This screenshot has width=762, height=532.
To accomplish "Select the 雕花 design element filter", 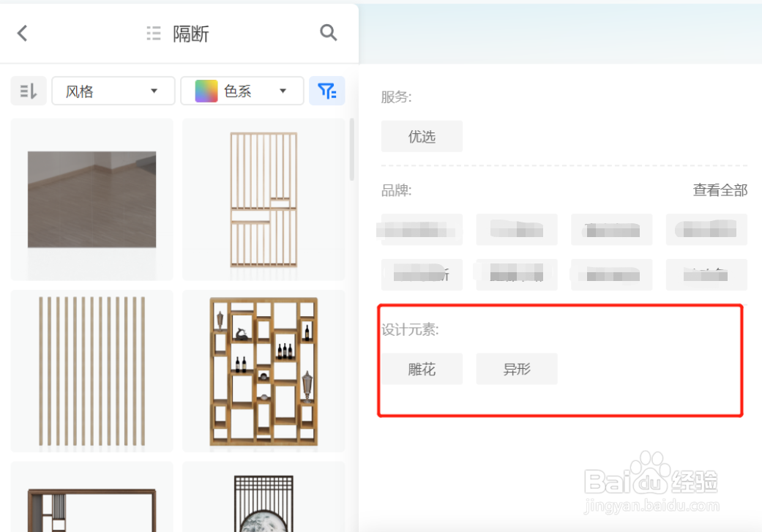I will 422,370.
